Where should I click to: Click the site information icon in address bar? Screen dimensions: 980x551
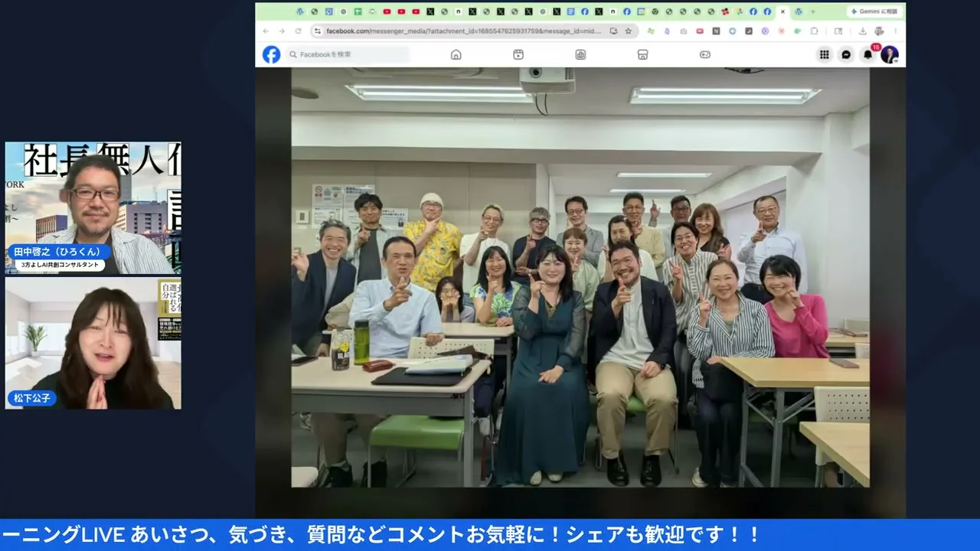[317, 31]
